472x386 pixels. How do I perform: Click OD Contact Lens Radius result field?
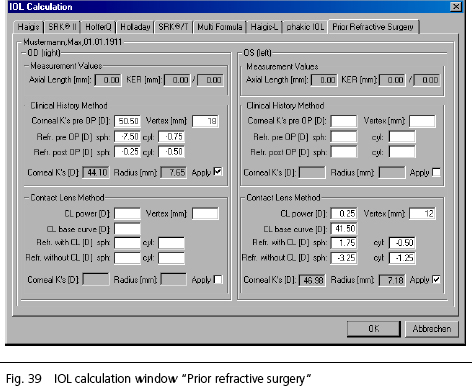[173, 280]
